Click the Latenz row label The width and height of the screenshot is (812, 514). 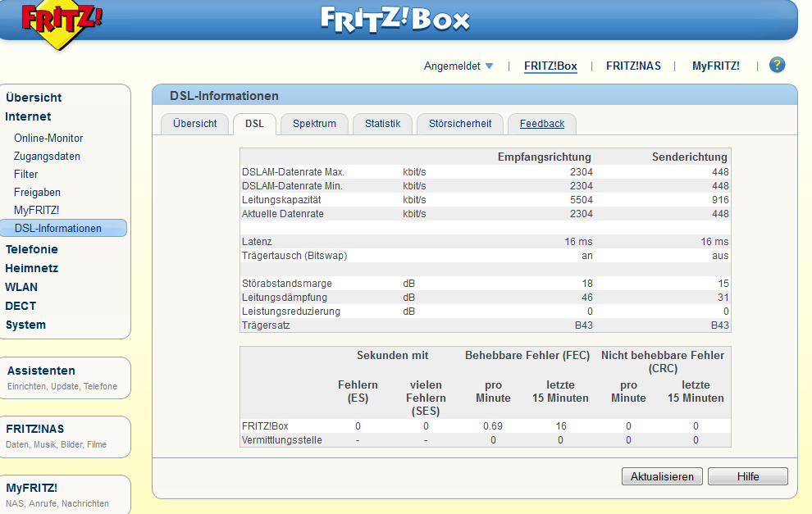(257, 242)
